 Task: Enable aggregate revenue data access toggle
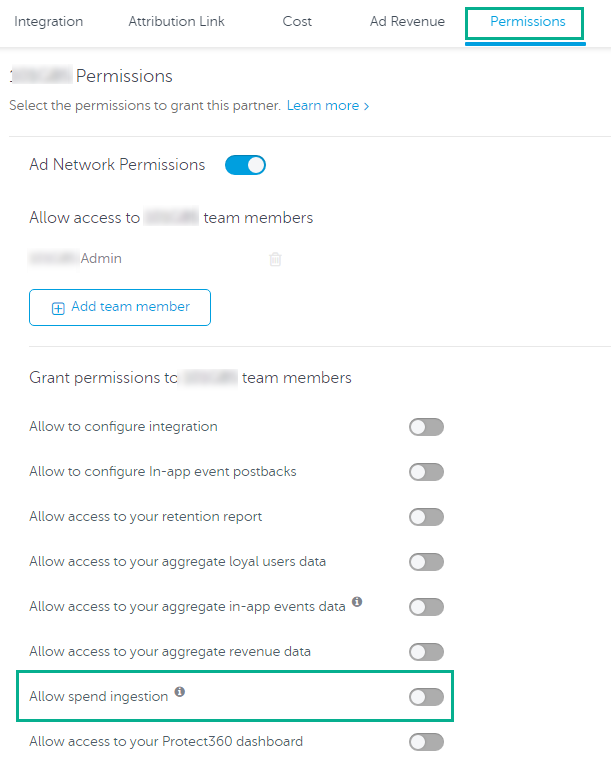(426, 652)
